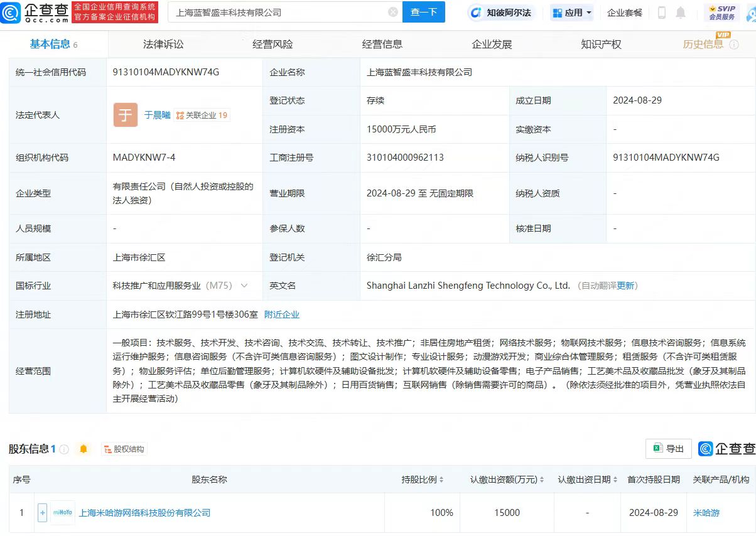Select 上海市徐汇区 region value
This screenshot has width=756, height=536.
click(x=139, y=257)
